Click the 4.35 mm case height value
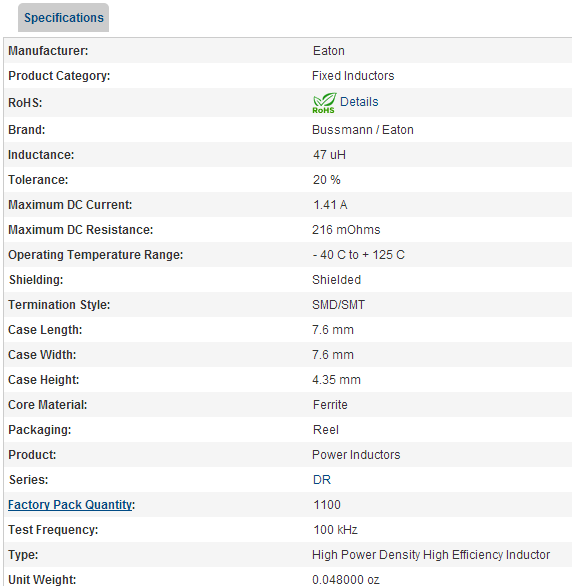The width and height of the screenshot is (572, 586). 336,380
